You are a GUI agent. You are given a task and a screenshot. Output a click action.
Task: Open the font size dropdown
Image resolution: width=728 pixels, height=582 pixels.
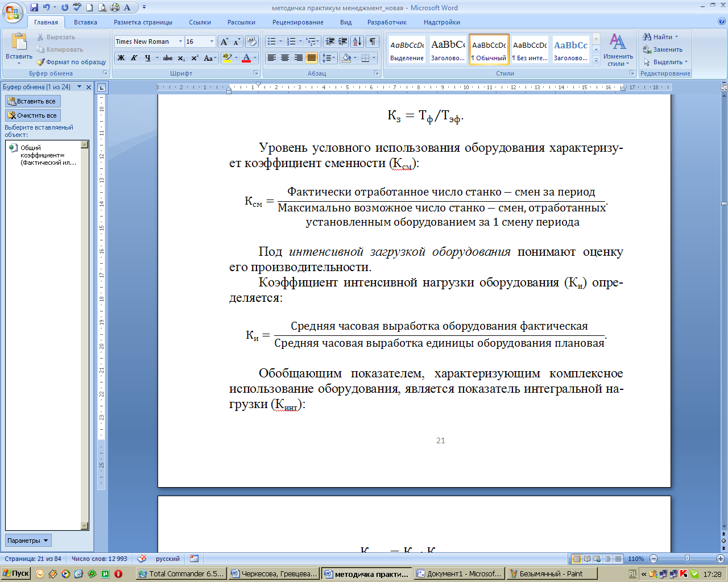(212, 41)
